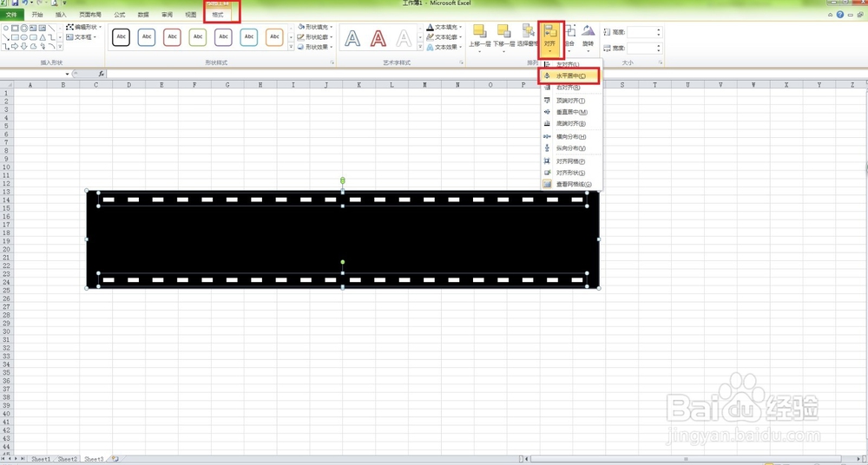The height and width of the screenshot is (465, 868).
Task: Open 形状效果 shape effects dropdown
Action: (316, 47)
